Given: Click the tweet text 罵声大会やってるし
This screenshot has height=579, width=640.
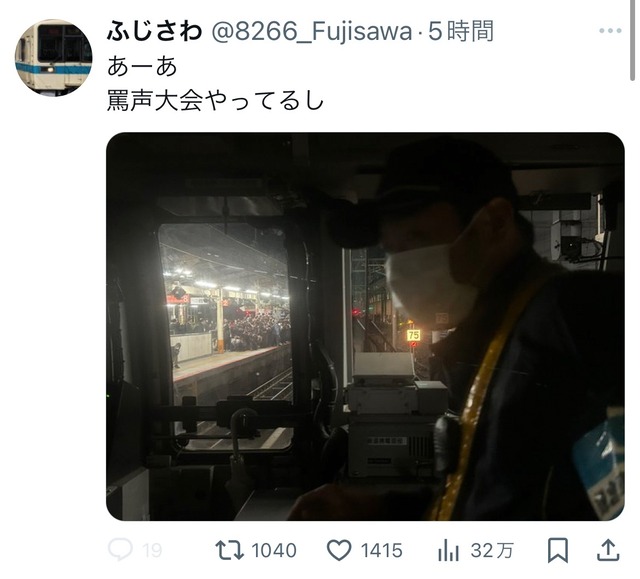Looking at the screenshot, I should pyautogui.click(x=215, y=101).
